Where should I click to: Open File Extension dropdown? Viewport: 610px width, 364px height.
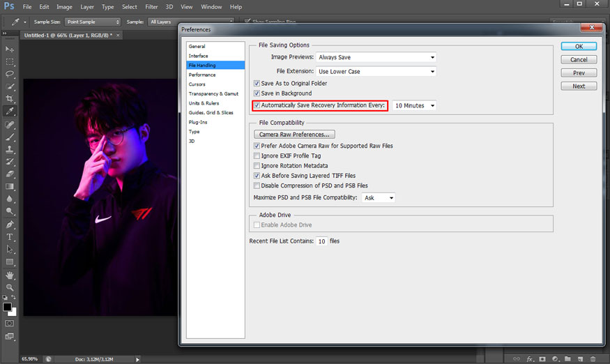(x=376, y=72)
